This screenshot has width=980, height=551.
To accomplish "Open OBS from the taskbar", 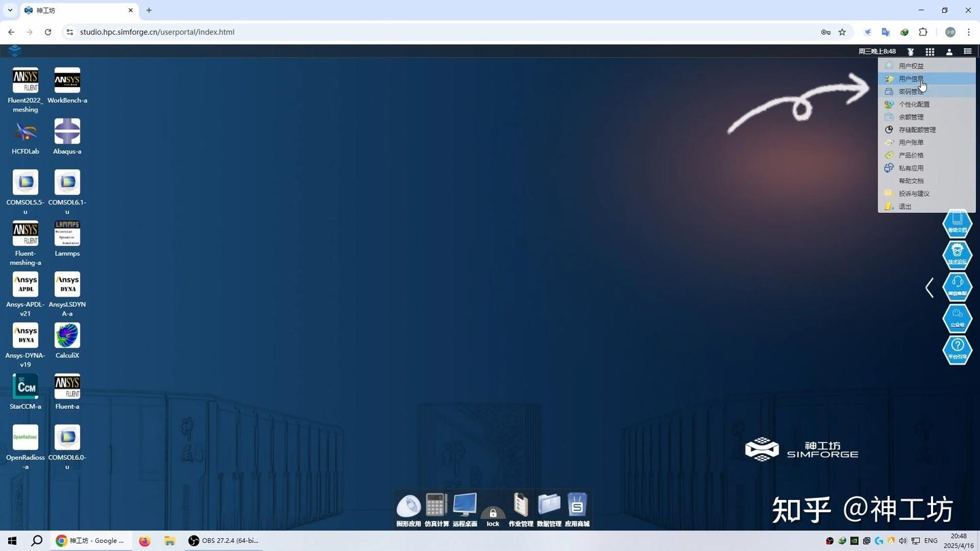I will [x=225, y=541].
